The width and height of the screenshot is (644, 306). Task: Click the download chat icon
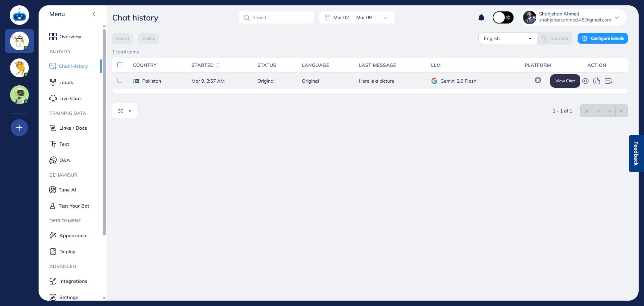[597, 81]
